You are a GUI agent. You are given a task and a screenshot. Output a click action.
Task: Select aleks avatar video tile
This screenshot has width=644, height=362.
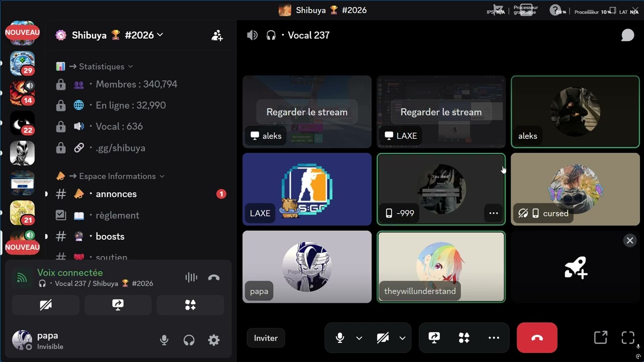(x=575, y=112)
